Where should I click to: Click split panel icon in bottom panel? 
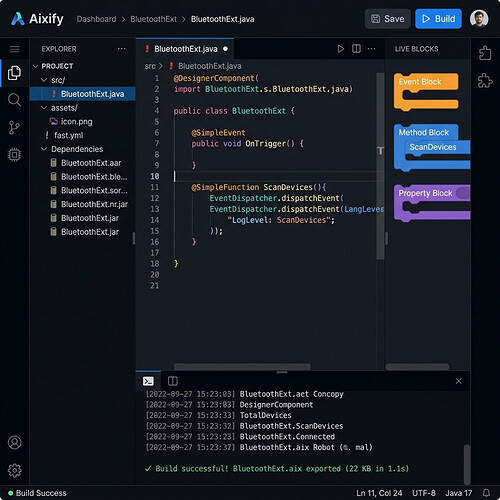coord(173,381)
